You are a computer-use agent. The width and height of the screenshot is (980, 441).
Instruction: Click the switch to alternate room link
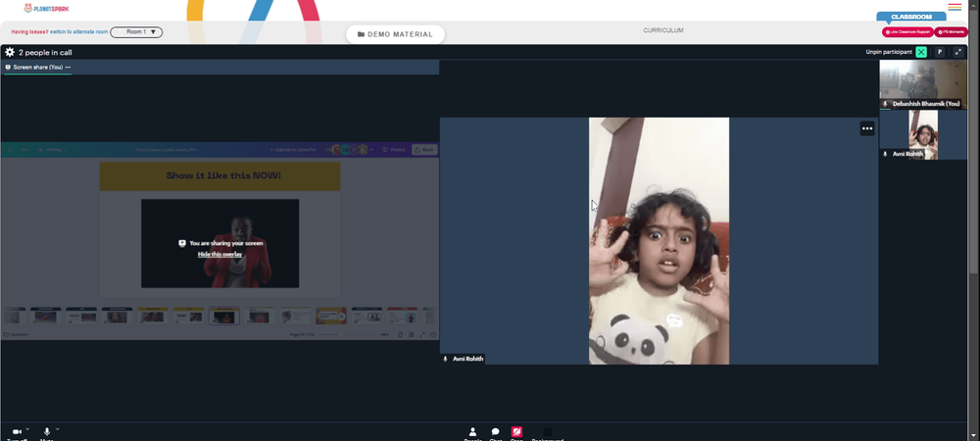[x=78, y=32]
